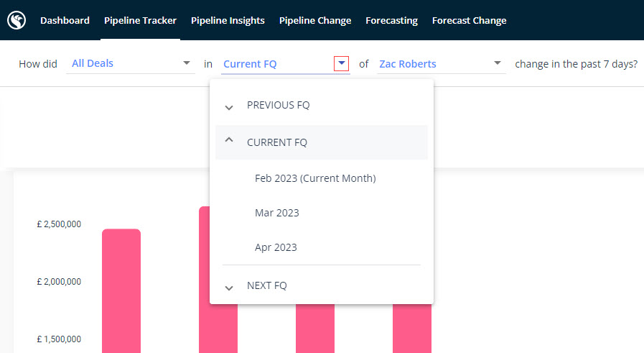Screen dimensions: 644x353
Task: Click the PREVIOUS FQ chevron icon
Action: (x=229, y=107)
